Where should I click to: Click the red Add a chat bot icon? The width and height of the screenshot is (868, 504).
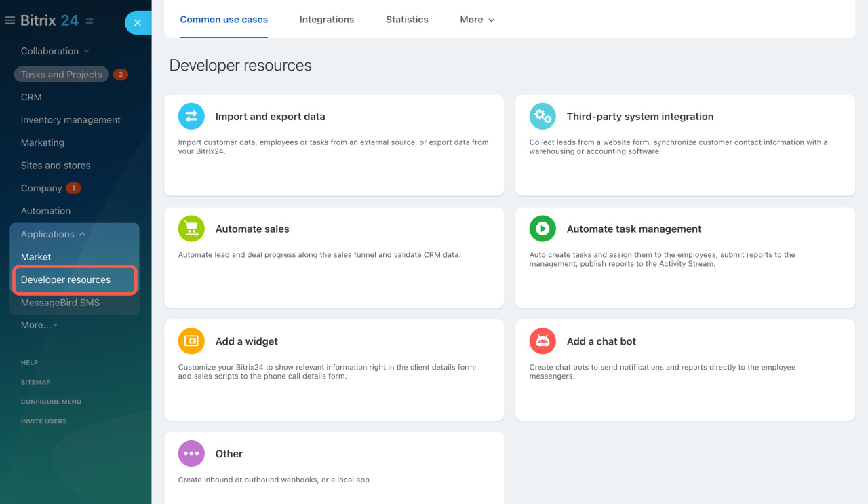pos(542,341)
